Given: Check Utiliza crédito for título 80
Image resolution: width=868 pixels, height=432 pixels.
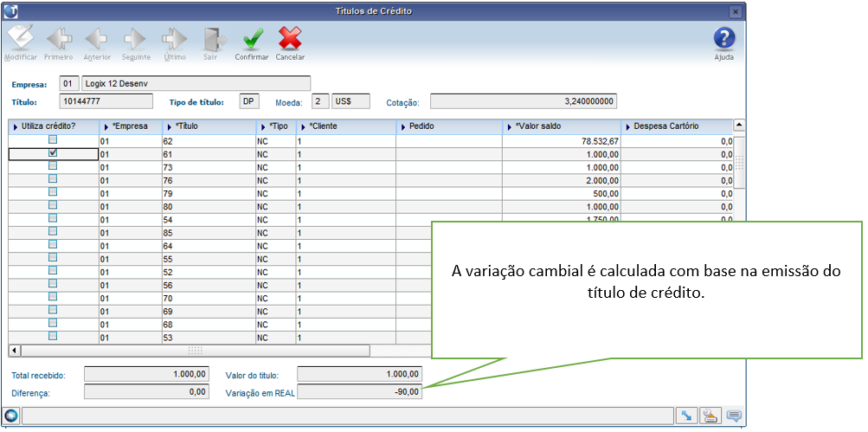Looking at the screenshot, I should click(x=53, y=205).
